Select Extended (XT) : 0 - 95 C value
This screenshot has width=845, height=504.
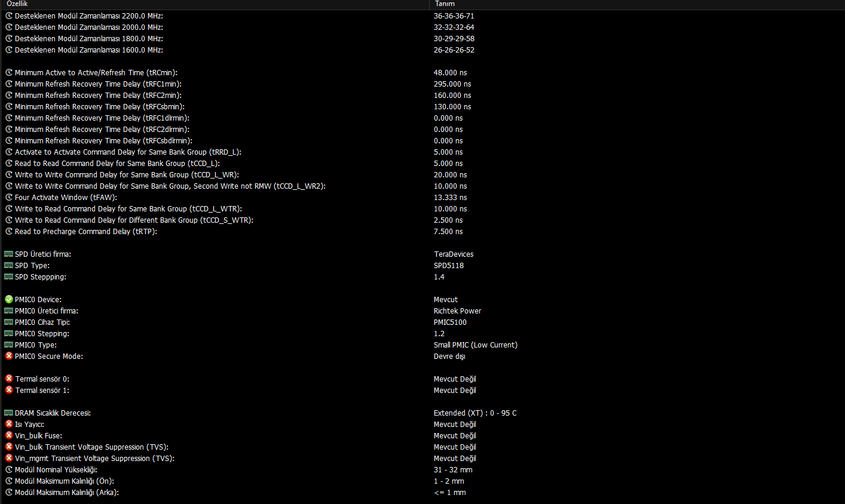tap(475, 413)
